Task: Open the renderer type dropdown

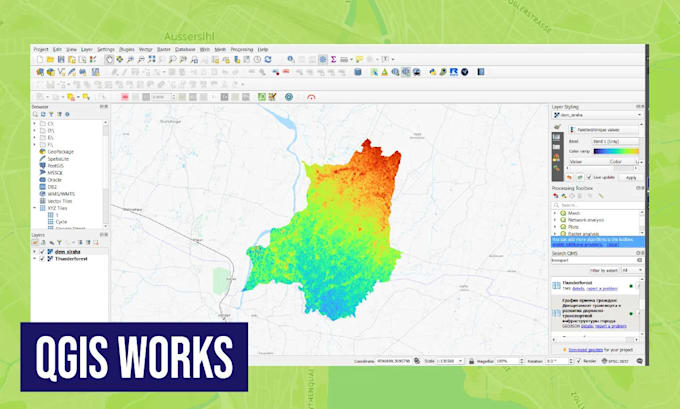Action: (604, 130)
